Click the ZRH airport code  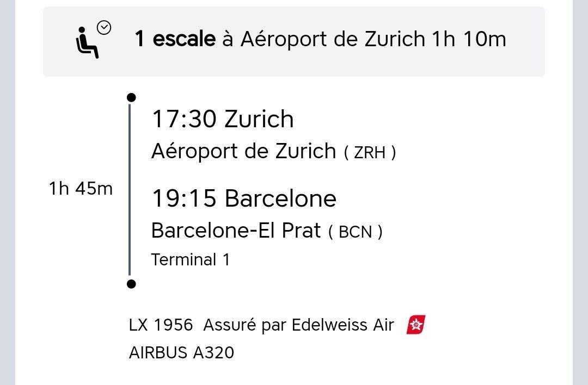pos(370,153)
